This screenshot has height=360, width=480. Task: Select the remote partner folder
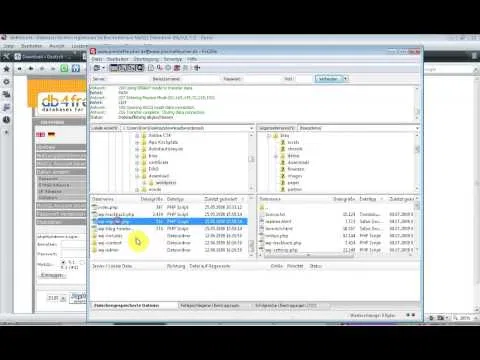[x=295, y=190]
